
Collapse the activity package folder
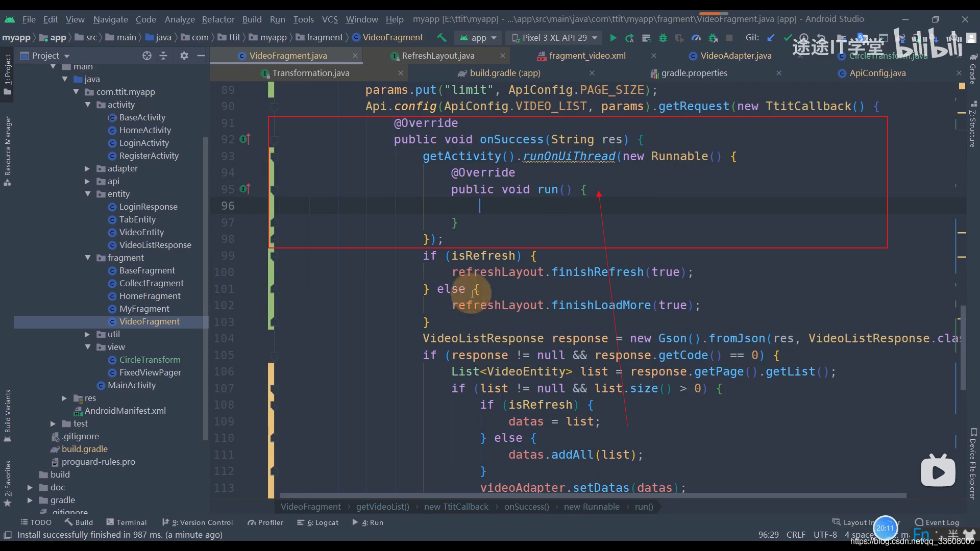(x=88, y=105)
